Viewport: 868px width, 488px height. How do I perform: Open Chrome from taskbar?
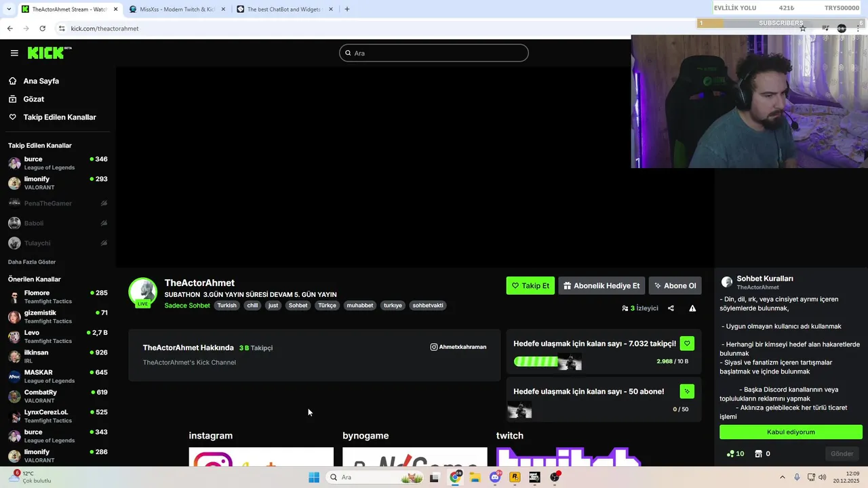tap(455, 477)
